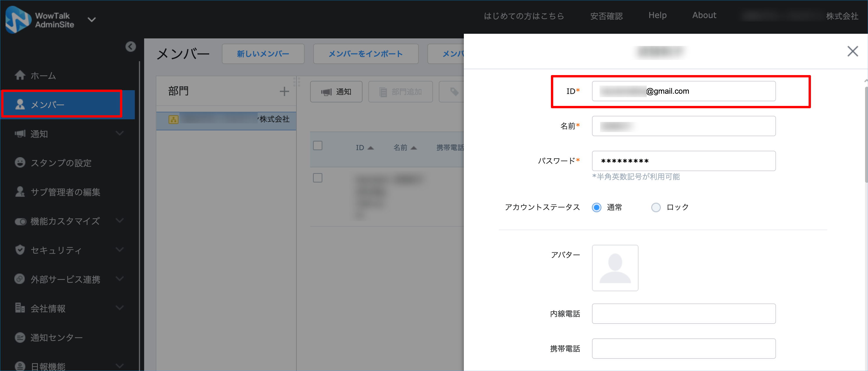
Task: Tick the first member row checkbox
Action: (318, 178)
